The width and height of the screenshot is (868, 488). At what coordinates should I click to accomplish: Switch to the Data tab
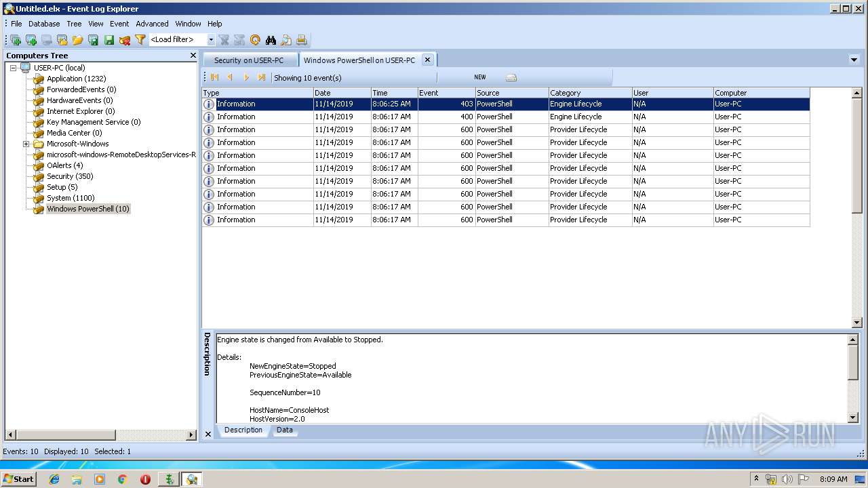[285, 430]
